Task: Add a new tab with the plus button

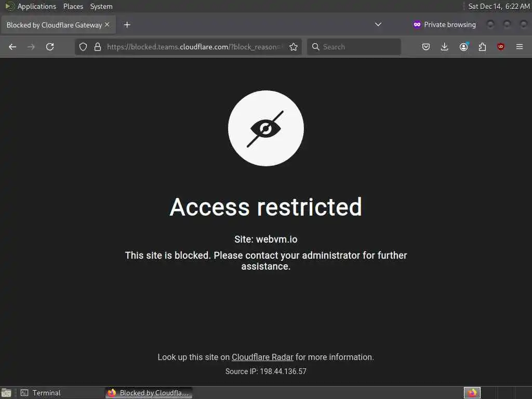Action: (x=127, y=25)
